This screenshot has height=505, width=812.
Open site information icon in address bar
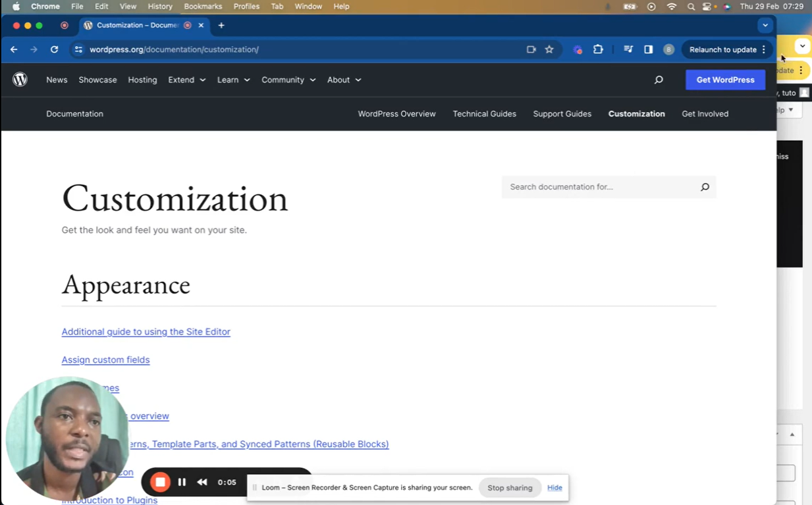point(78,49)
